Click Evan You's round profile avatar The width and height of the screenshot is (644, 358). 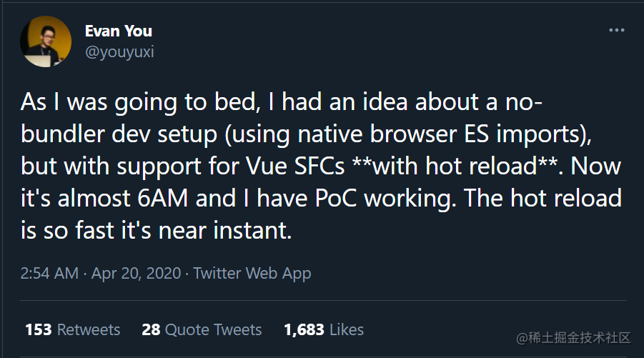[46, 41]
